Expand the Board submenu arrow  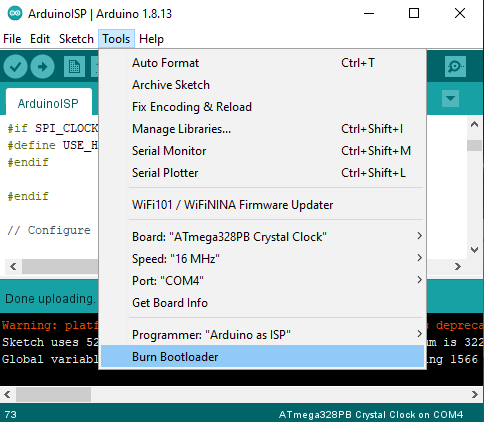pyautogui.click(x=420, y=236)
